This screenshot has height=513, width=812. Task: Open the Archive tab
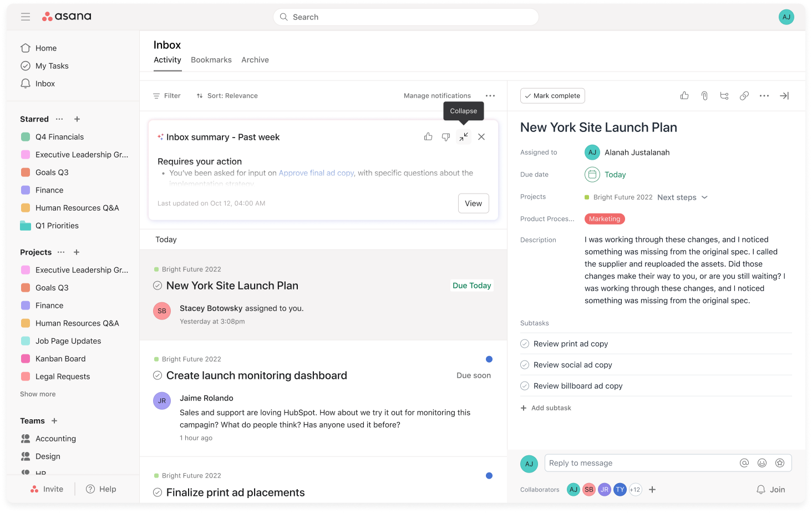coord(255,59)
